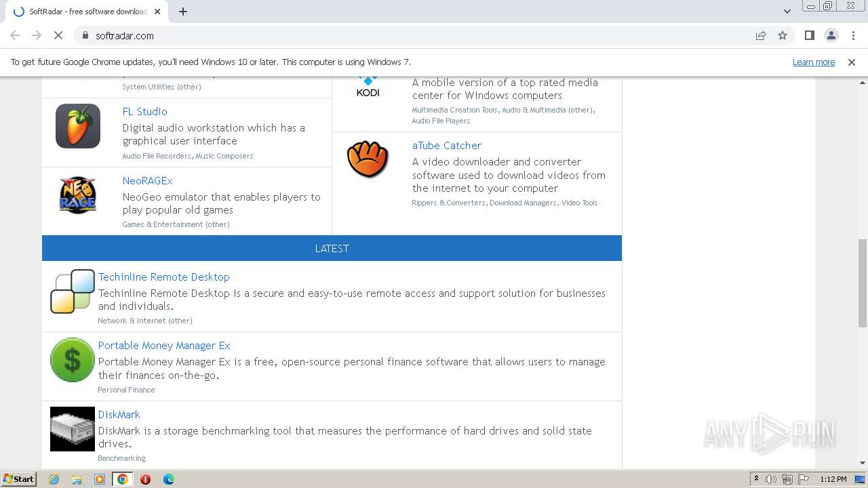
Task: Dismiss the Chrome update notification bar
Action: 852,62
